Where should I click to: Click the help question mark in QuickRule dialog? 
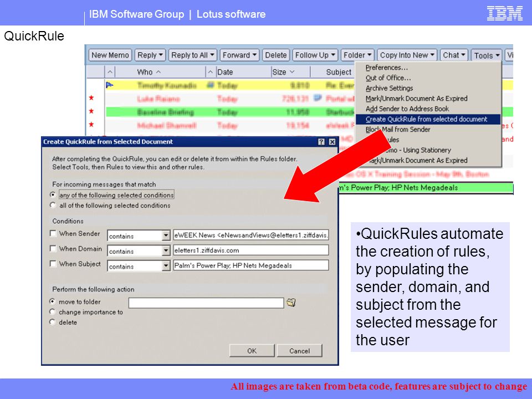[321, 142]
